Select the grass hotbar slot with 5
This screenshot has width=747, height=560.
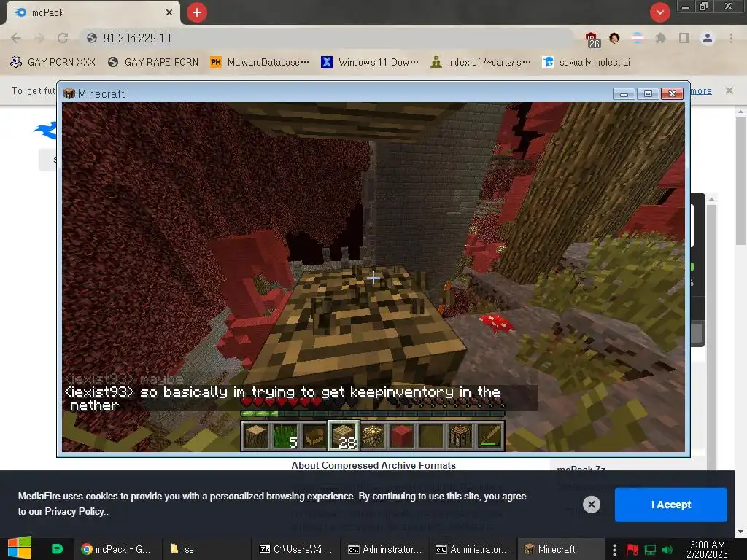point(285,436)
